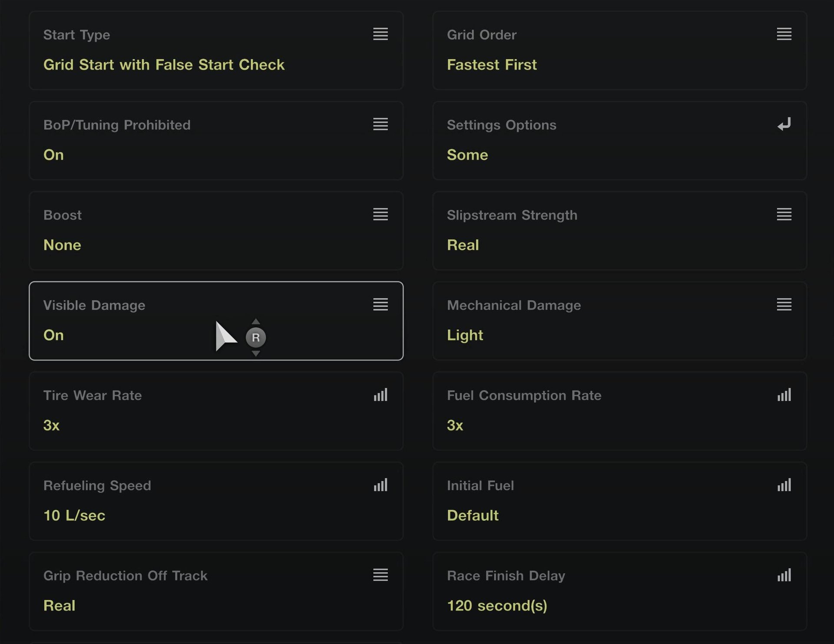This screenshot has width=834, height=644.
Task: Change the Boost None setting
Action: 62,245
